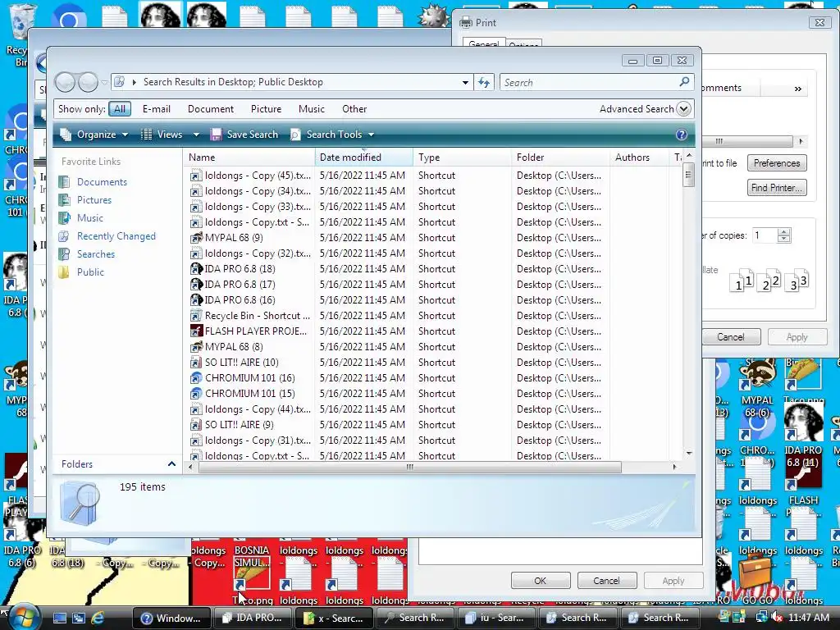Sort by the Date modified column header

[x=363, y=157]
